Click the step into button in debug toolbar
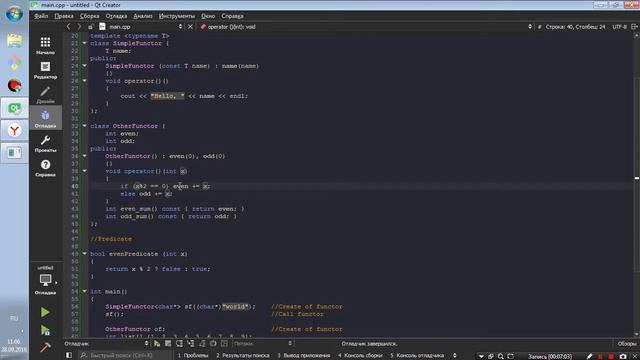This screenshot has width=640, height=360. 191,344
